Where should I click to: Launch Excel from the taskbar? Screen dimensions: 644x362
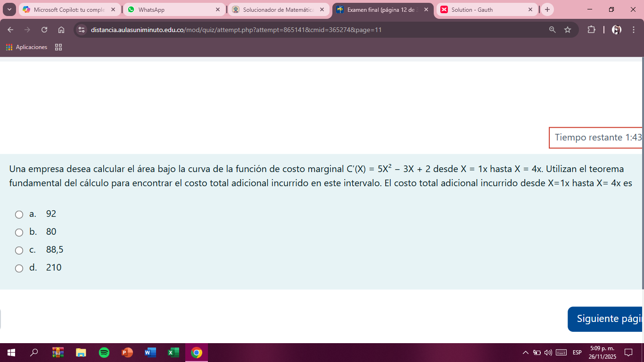click(173, 353)
